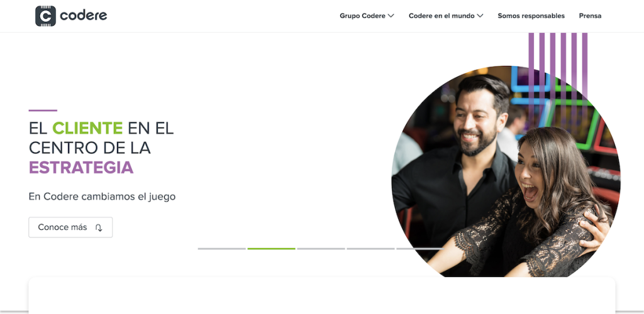Click the Codere wordmark text in the header

tap(84, 16)
